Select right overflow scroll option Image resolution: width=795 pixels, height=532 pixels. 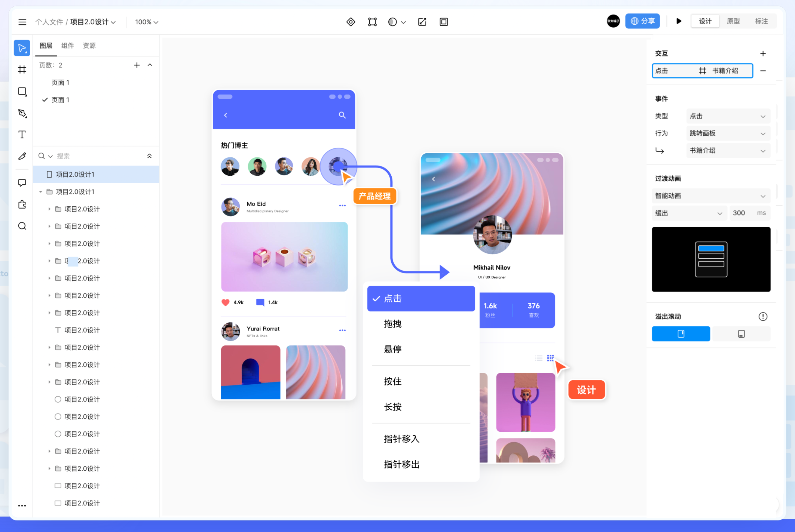pyautogui.click(x=741, y=334)
